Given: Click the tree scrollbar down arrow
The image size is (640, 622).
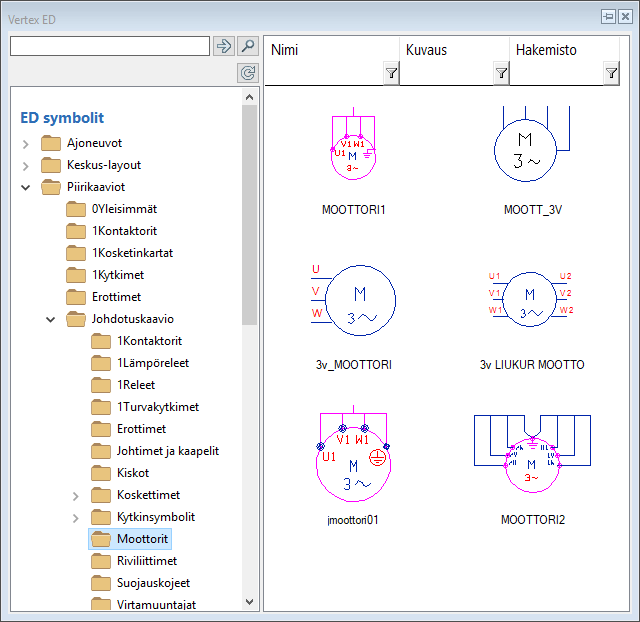Looking at the screenshot, I should 250,602.
